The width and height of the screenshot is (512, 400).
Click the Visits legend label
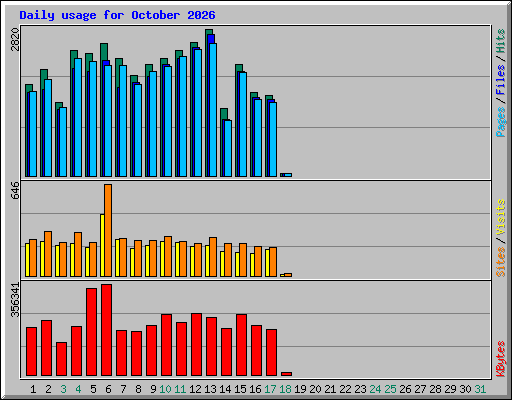click(x=501, y=217)
